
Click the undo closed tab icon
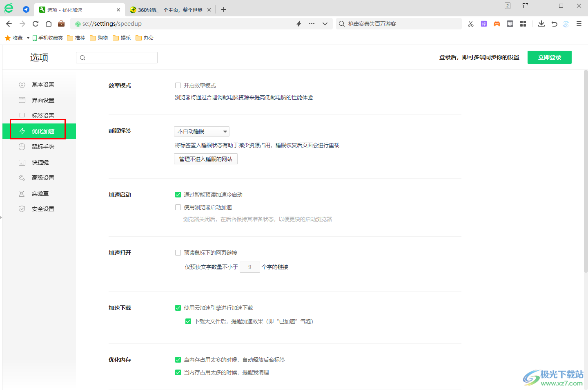(555, 24)
